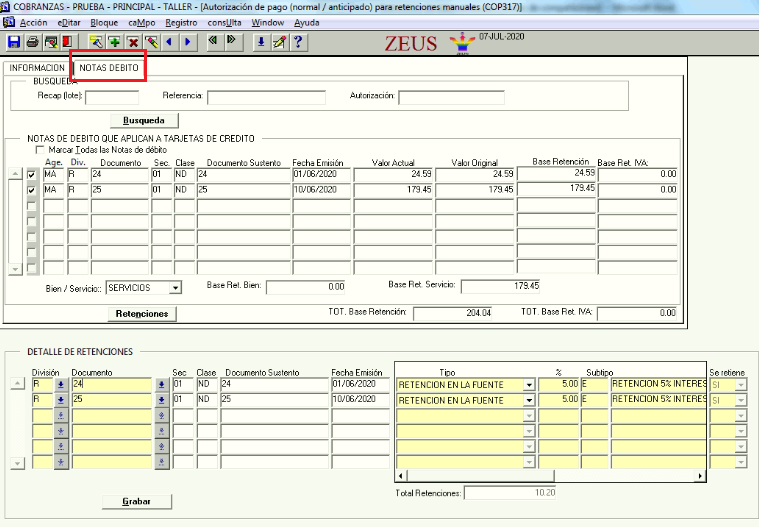The image size is (759, 527).
Task: Click the horizontal scrollbar under the retention details
Action: tap(560, 476)
